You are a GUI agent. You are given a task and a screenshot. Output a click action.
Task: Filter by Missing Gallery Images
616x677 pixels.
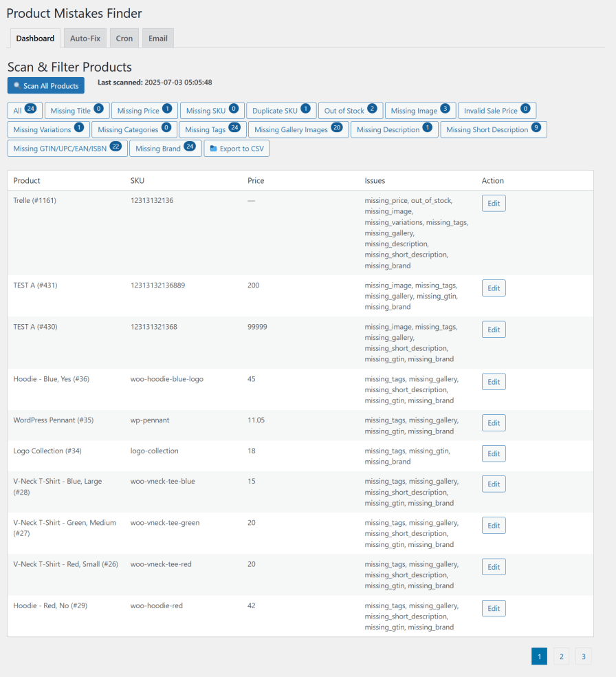click(298, 129)
